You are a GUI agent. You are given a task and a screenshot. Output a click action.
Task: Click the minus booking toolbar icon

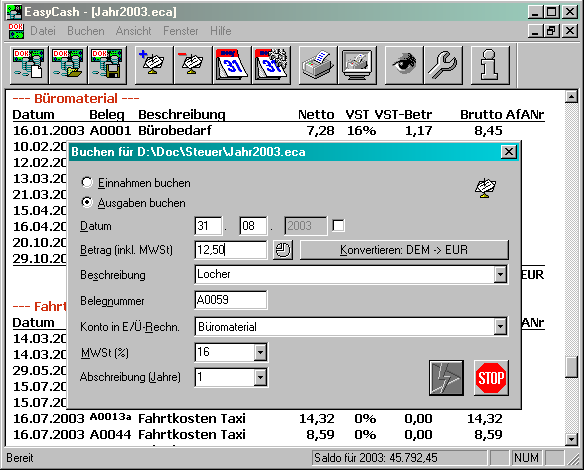pyautogui.click(x=193, y=65)
